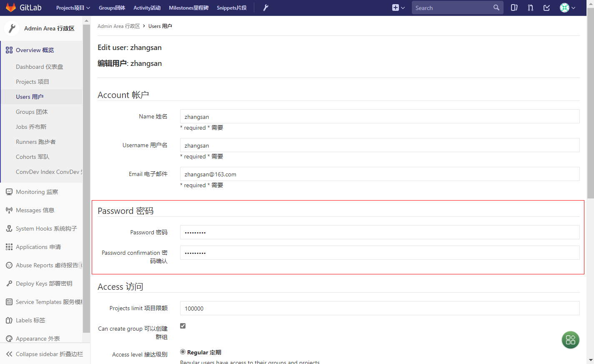
Task: Click the Projects limit field
Action: point(380,308)
